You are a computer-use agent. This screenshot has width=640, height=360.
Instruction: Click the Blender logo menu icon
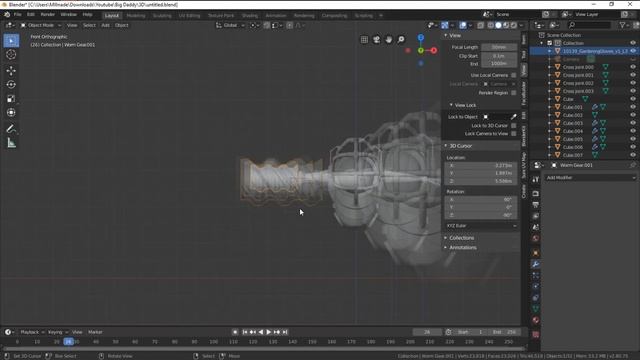point(7,14)
